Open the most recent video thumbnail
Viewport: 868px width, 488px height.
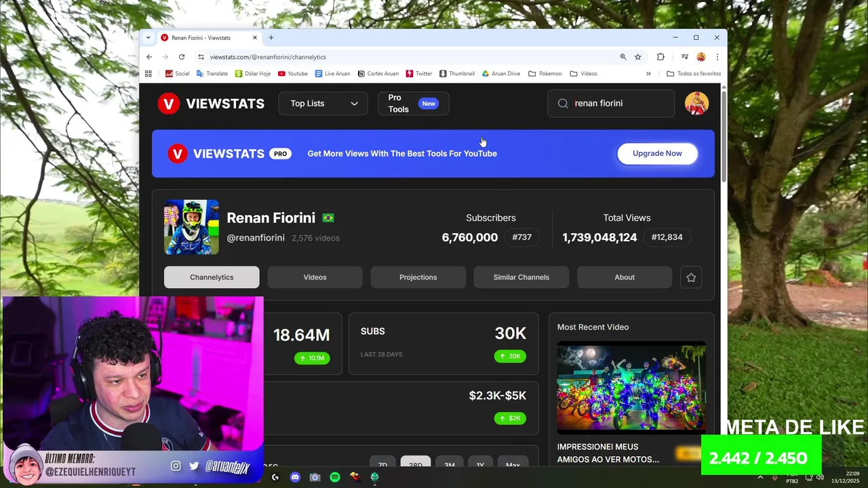click(x=631, y=387)
